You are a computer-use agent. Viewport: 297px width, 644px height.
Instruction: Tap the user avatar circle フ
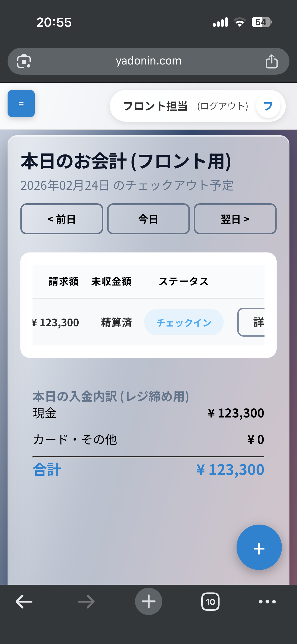click(x=268, y=106)
